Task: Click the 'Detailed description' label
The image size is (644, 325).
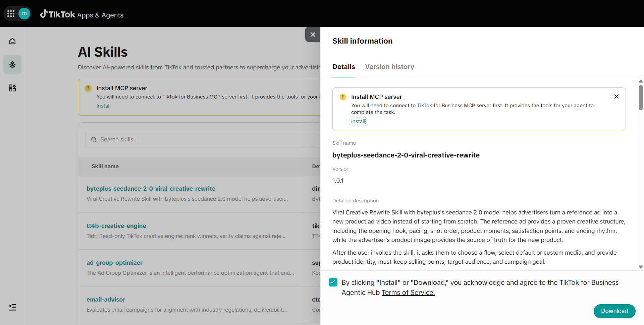Action: pos(355,201)
